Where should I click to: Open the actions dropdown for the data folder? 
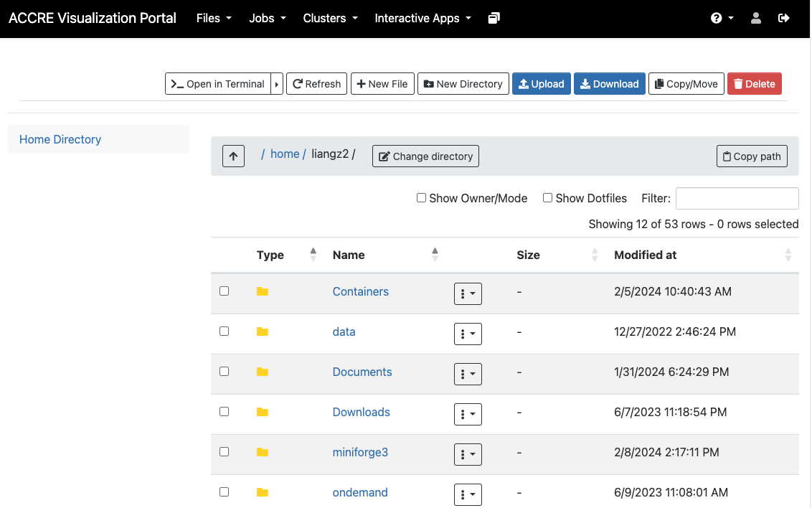click(468, 334)
